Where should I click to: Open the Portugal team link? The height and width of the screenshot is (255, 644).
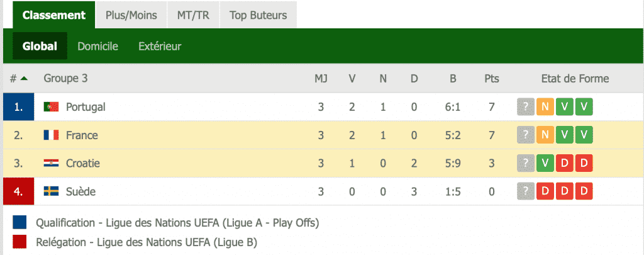click(86, 107)
